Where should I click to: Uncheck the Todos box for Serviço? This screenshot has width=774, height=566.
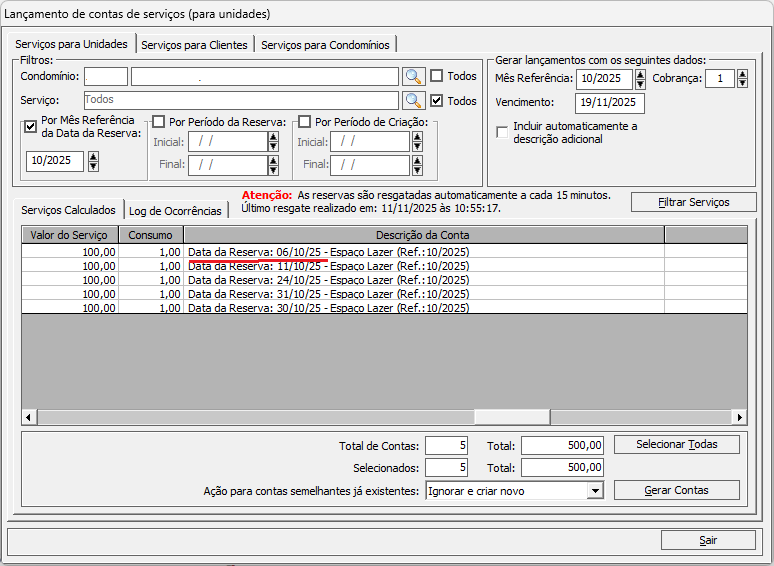coord(436,101)
